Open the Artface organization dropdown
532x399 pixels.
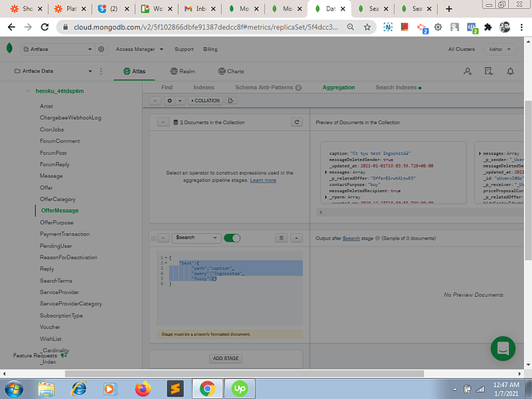point(57,49)
